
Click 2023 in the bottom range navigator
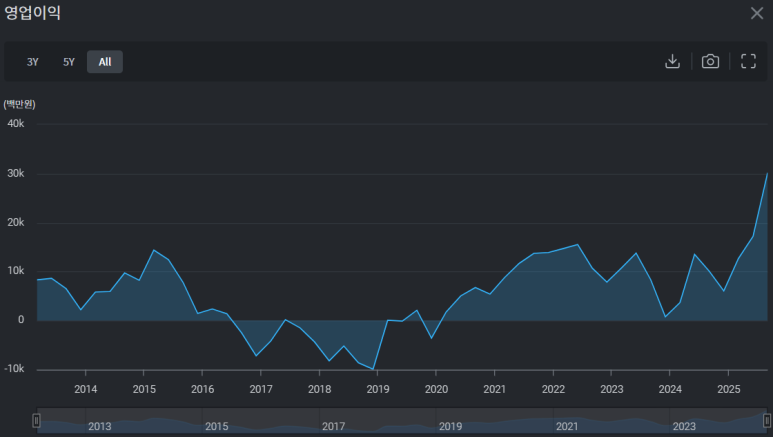point(684,426)
